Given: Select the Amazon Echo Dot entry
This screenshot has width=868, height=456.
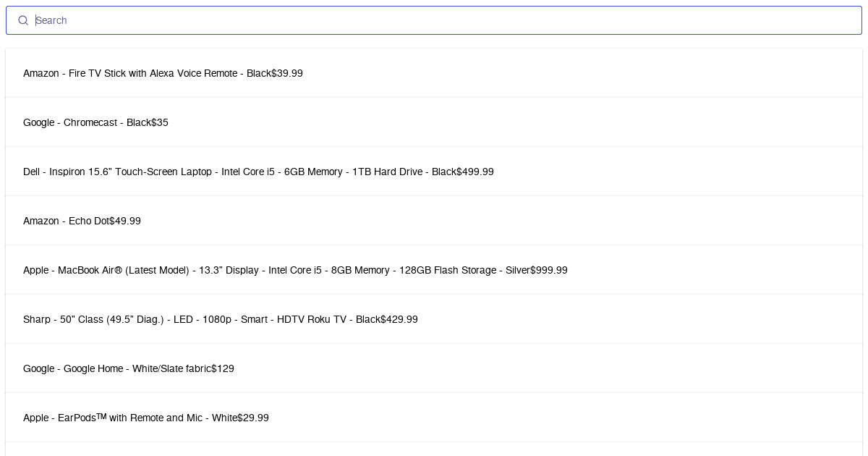Looking at the screenshot, I should 66,221.
